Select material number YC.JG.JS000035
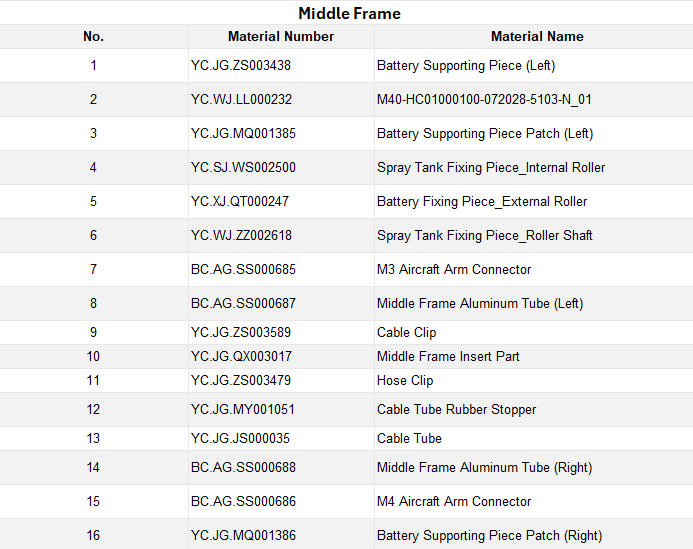 [281, 438]
